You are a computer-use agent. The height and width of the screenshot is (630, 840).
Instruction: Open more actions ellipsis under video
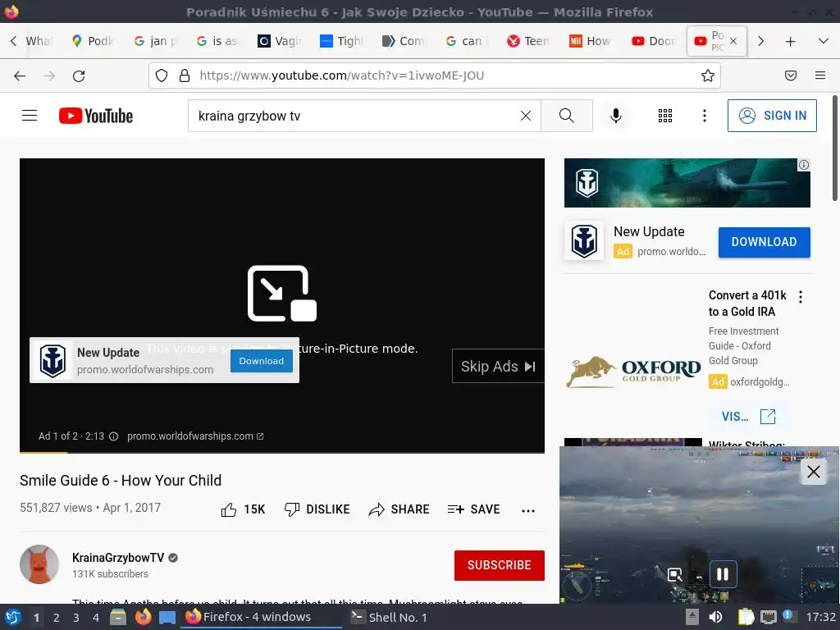point(527,510)
